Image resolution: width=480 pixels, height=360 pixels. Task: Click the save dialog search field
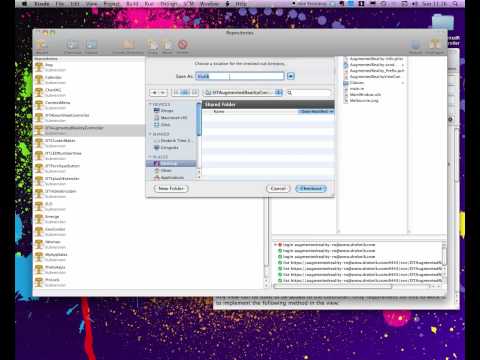[x=309, y=92]
